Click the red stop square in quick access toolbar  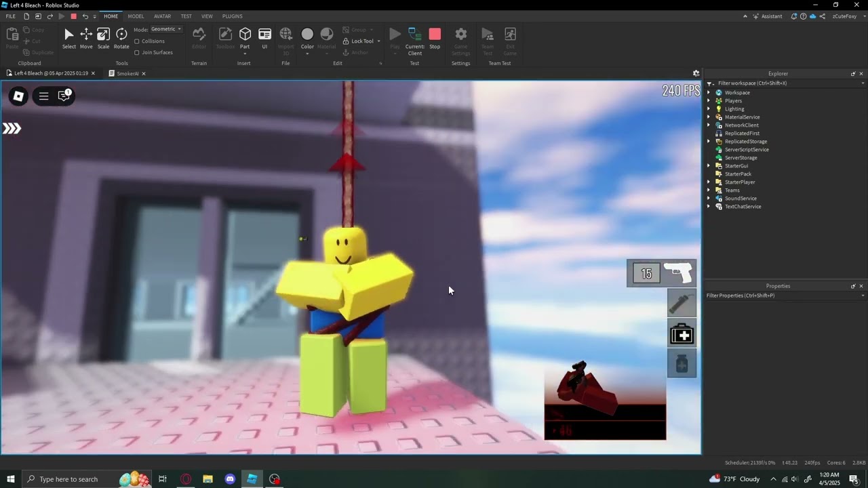point(74,16)
